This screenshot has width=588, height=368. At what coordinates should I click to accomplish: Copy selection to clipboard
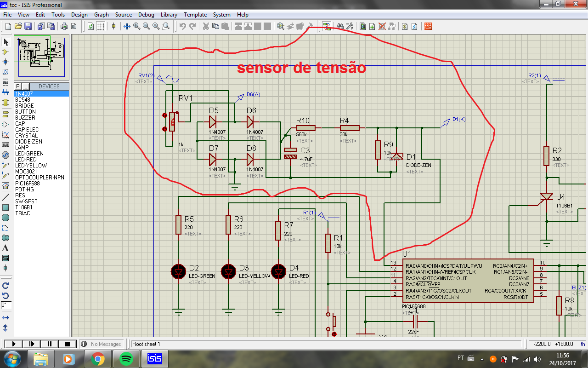click(215, 26)
